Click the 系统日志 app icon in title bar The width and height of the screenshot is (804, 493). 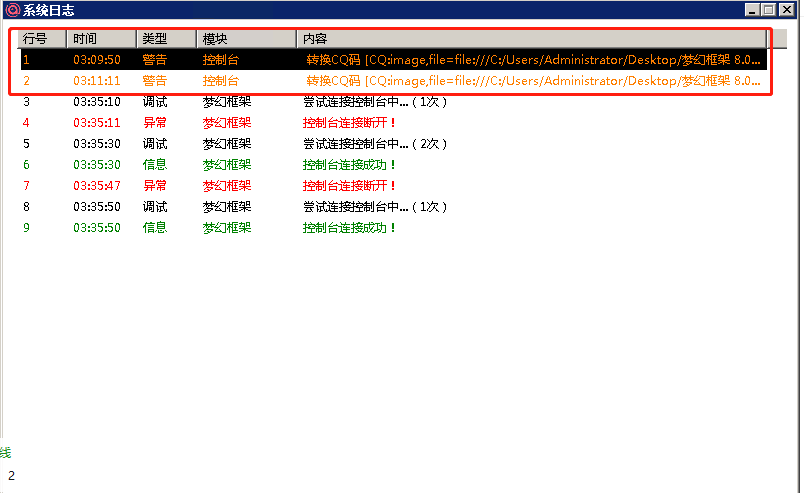[x=12, y=10]
